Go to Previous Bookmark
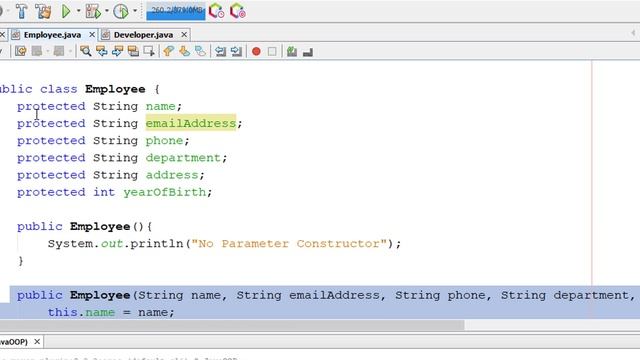This screenshot has width=640, height=360. 169,51
